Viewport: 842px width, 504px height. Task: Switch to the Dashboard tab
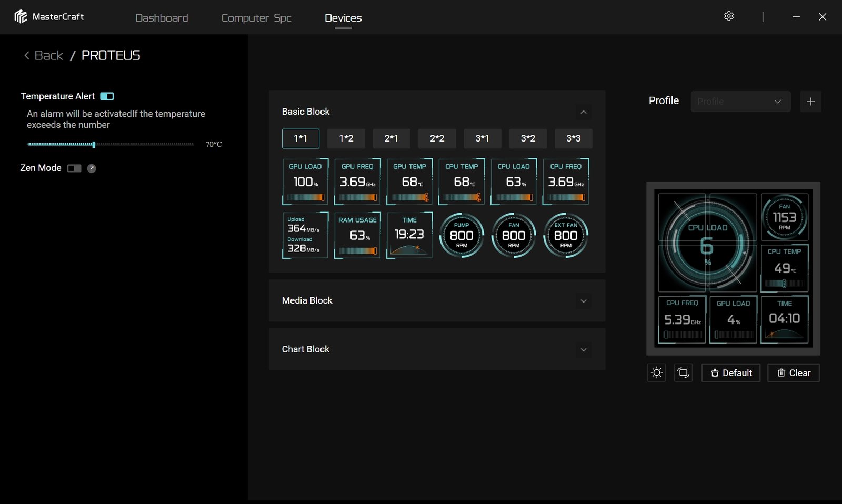[162, 18]
